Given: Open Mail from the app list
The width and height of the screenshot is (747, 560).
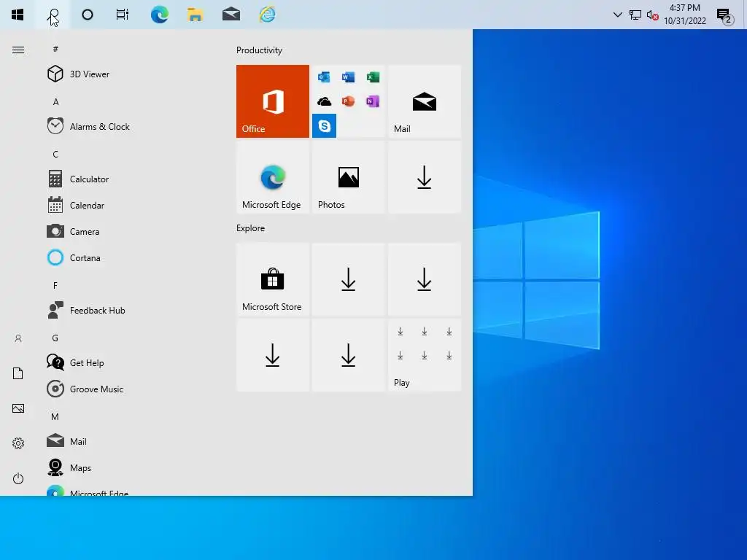Looking at the screenshot, I should pos(133,441).
